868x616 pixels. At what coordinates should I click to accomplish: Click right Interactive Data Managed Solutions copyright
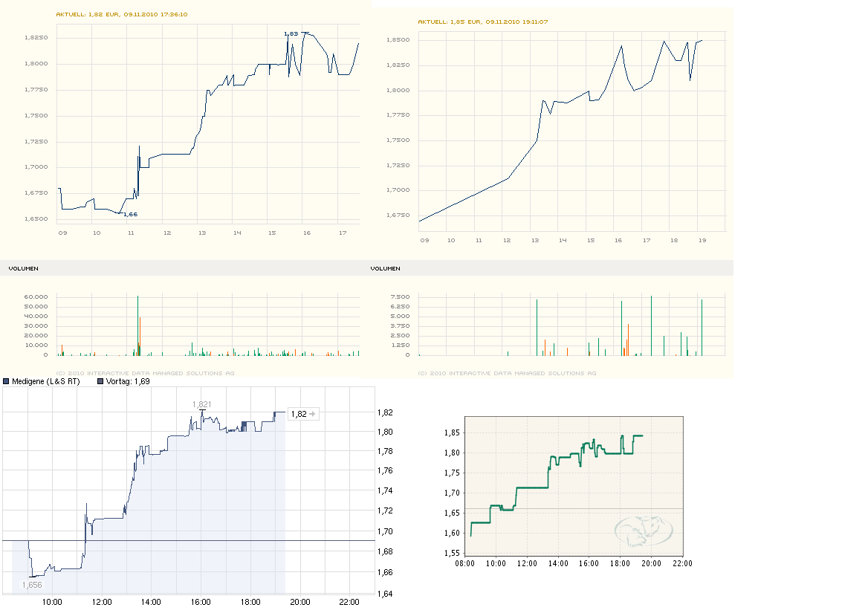[507, 373]
